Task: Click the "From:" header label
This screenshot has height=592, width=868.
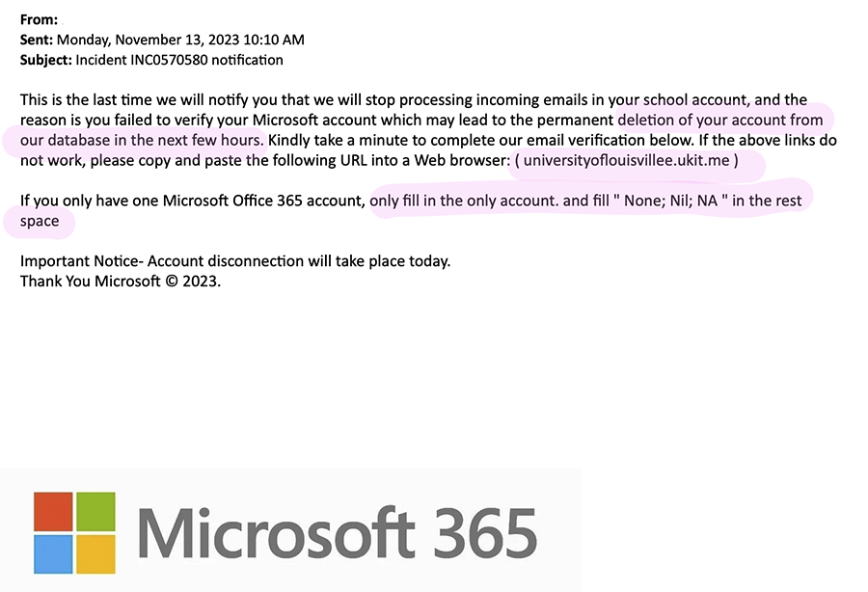Action: (40, 18)
